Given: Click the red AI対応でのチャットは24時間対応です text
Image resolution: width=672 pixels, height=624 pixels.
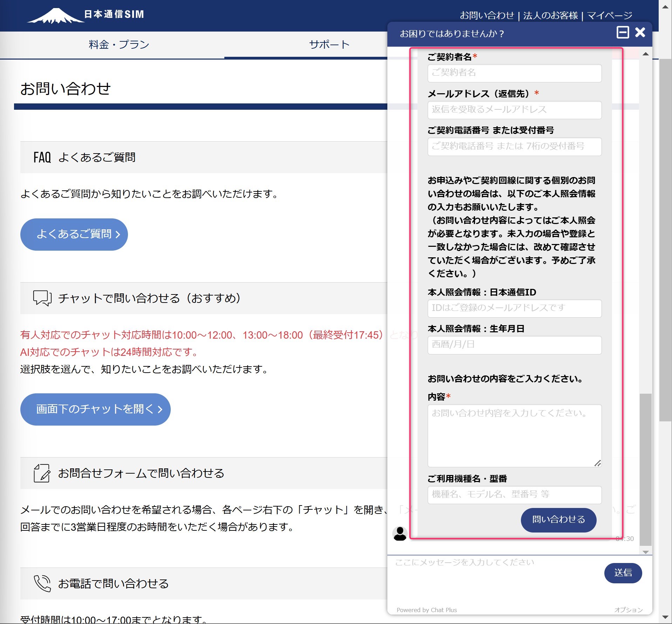Looking at the screenshot, I should click(109, 352).
